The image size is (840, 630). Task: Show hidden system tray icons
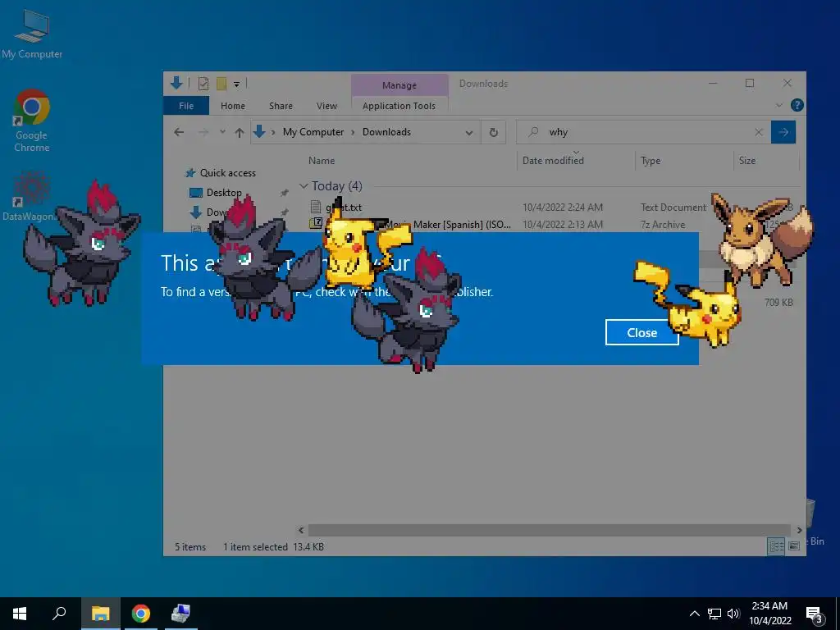tap(694, 614)
